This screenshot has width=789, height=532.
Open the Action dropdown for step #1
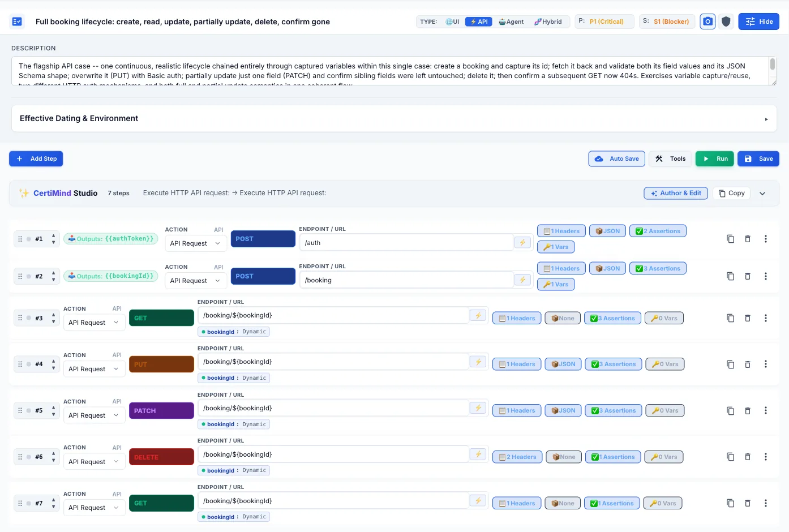pyautogui.click(x=196, y=243)
